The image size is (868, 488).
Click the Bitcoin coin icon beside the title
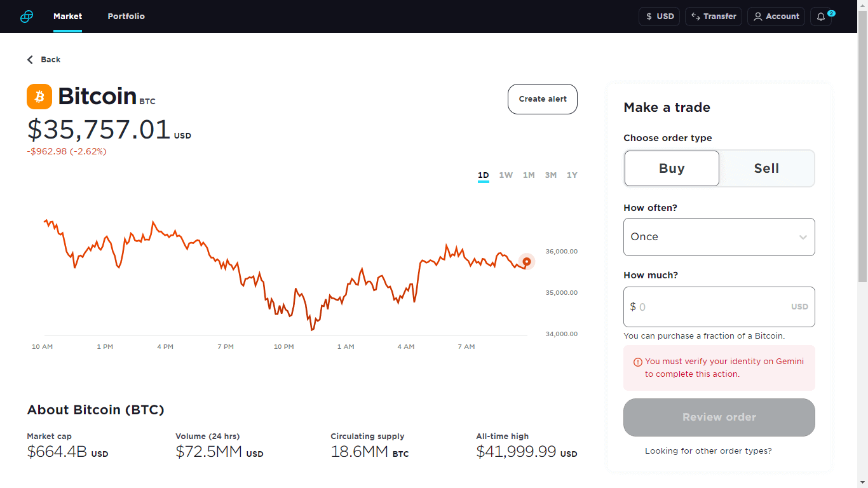click(39, 96)
